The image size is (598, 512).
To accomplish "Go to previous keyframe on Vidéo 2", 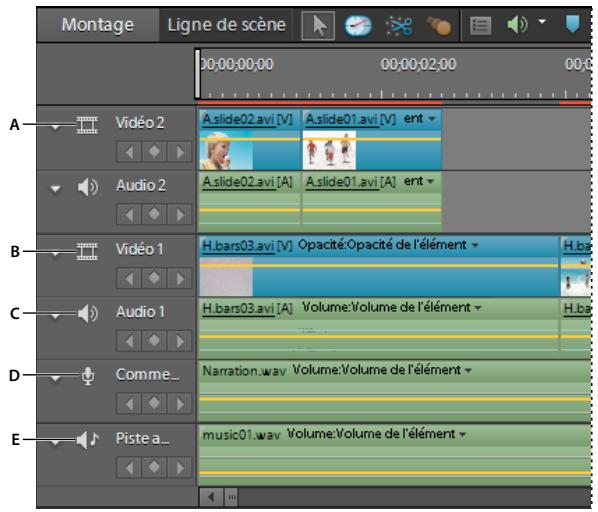I will coord(129,152).
